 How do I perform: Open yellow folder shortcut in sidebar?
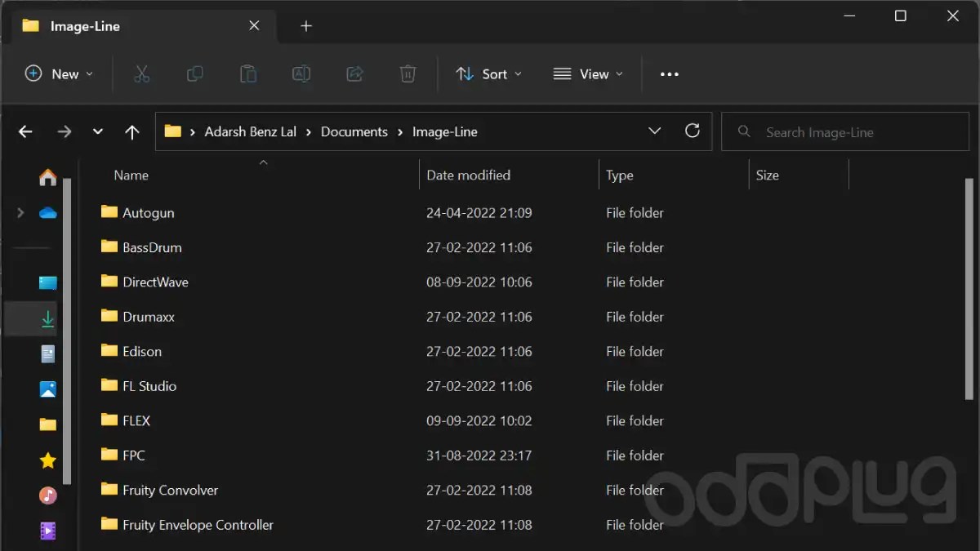tap(48, 424)
